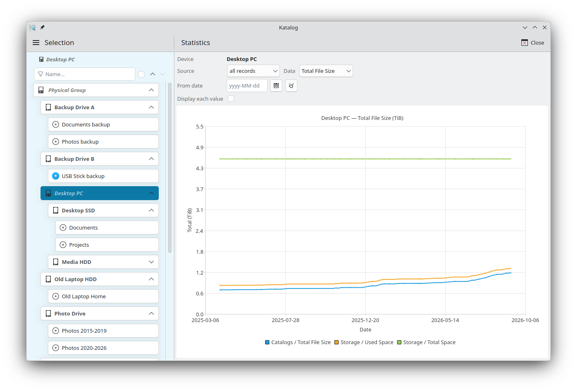This screenshot has height=392, width=577.
Task: Toggle Storage / Used Space legend swatch
Action: coord(336,342)
